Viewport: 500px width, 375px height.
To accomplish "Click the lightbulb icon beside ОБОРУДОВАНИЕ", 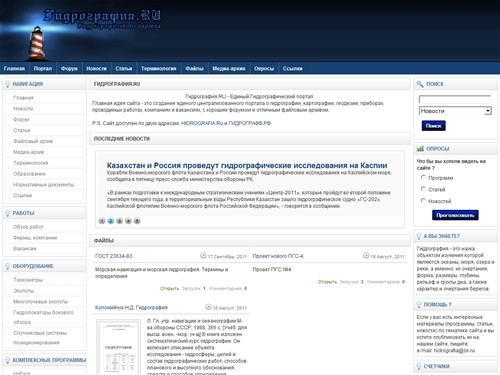I will pos(8,266).
